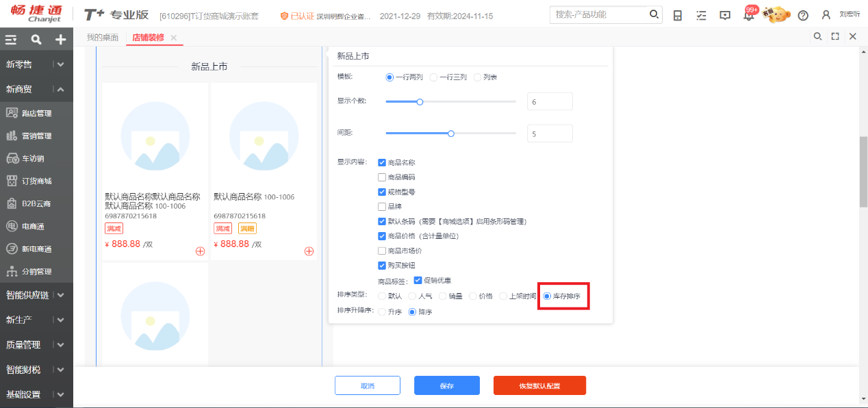The image size is (868, 408).
Task: Click the tab bar search magnifier icon
Action: (x=817, y=36)
